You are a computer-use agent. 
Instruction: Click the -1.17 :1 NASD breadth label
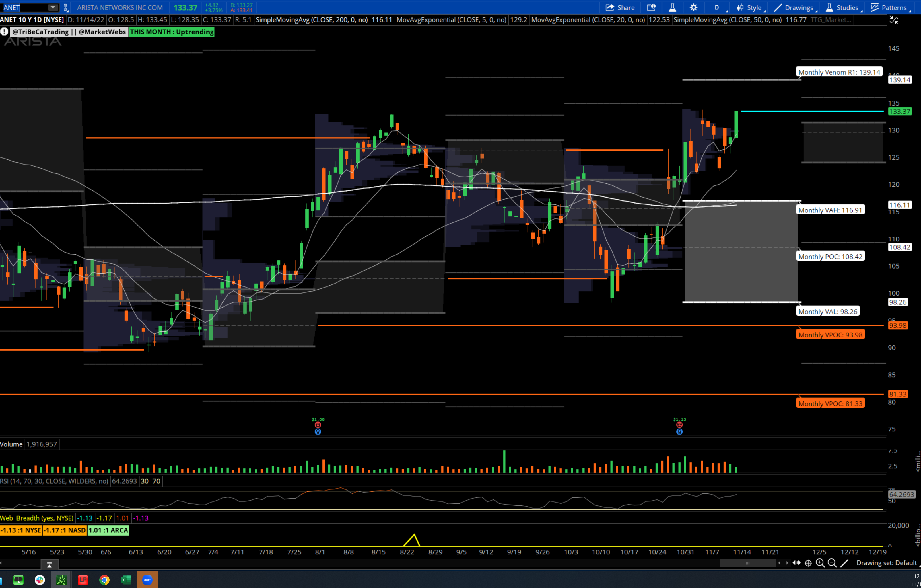coord(64,530)
